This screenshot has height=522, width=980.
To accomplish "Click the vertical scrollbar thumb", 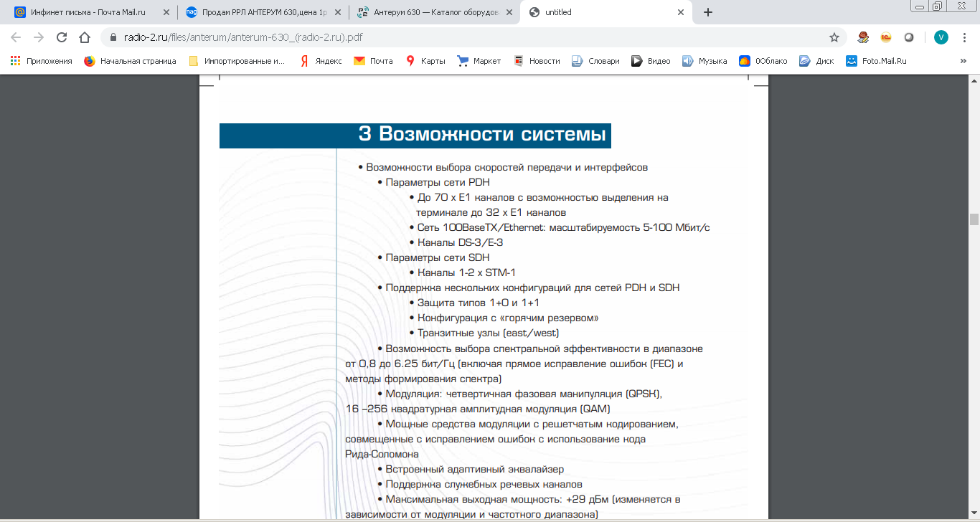I will [974, 219].
